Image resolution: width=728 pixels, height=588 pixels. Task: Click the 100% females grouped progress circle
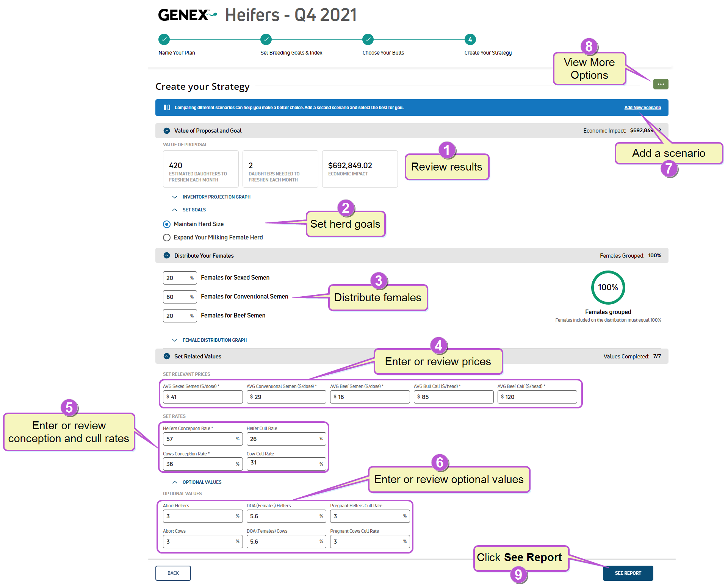[608, 288]
